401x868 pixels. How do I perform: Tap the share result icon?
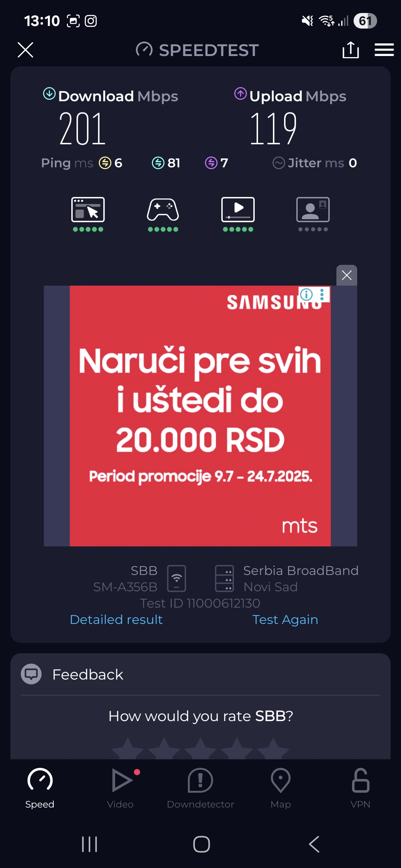pyautogui.click(x=351, y=50)
